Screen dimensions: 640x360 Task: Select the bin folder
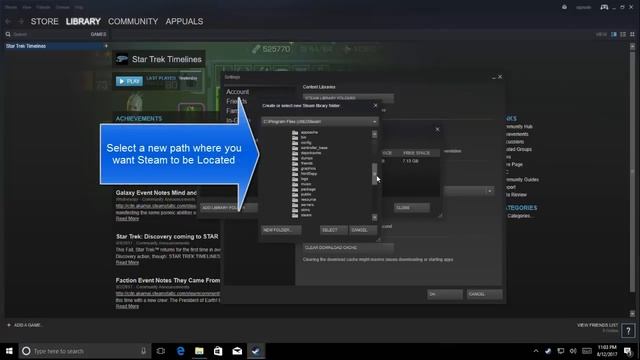tap(304, 138)
